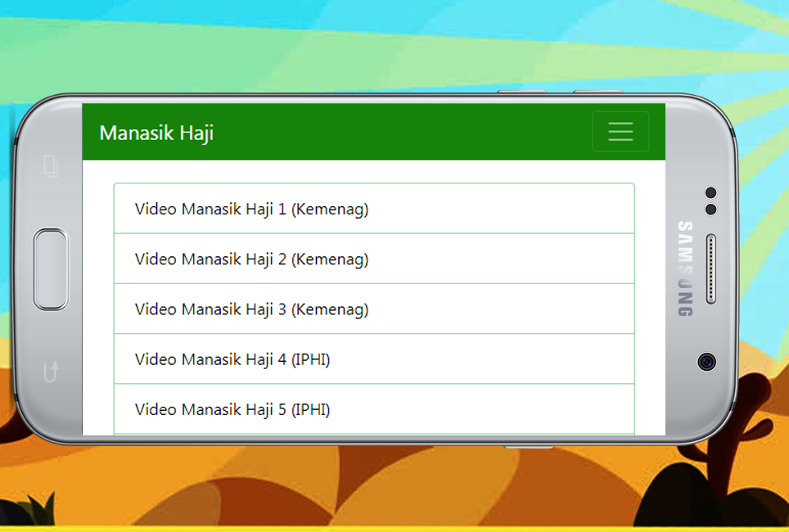Play Video Manasik Haji 5 (IPHI)
Image resolution: width=789 pixels, height=532 pixels.
tap(374, 408)
